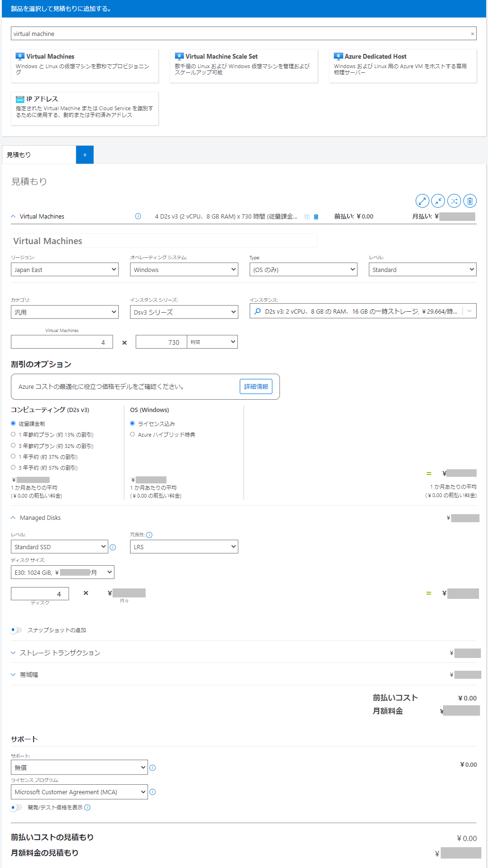Viewport: 488px width, 868px height.
Task: Select 1 年予約 option
Action: [13, 456]
